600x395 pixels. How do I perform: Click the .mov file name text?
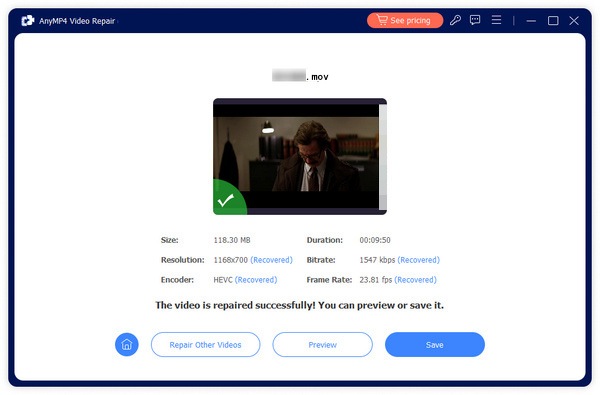300,76
